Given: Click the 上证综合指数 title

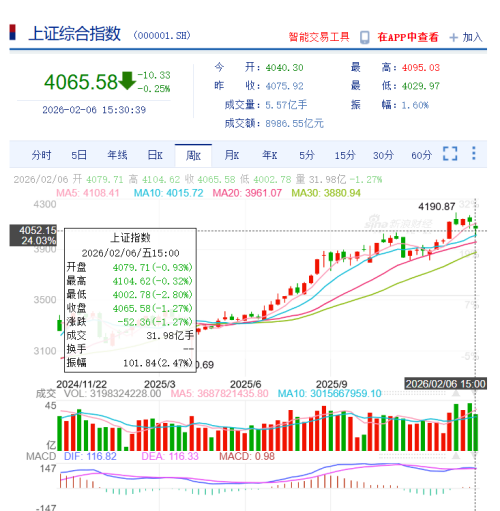Looking at the screenshot, I should tap(74, 34).
